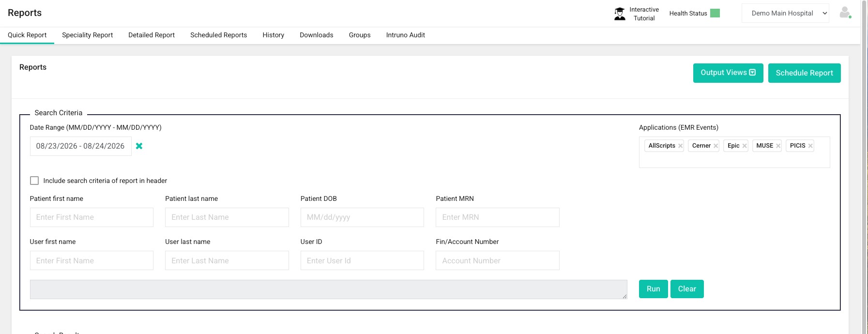Screen dimensions: 868x334
Task: Open the Downloads tab
Action: tap(317, 35)
